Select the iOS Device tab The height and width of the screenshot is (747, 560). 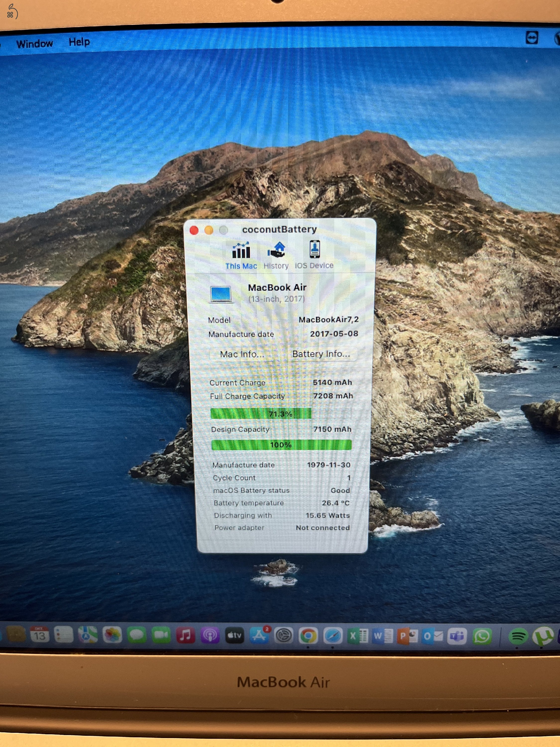(314, 255)
